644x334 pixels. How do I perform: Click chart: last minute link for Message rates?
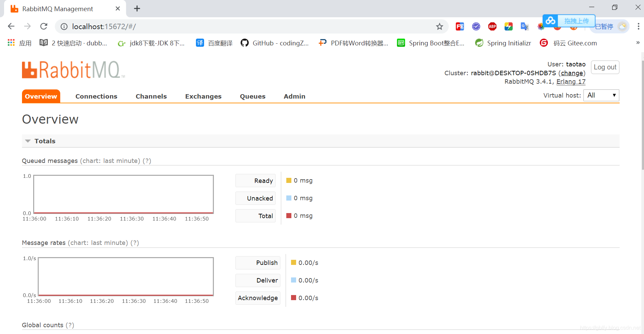[x=98, y=243]
